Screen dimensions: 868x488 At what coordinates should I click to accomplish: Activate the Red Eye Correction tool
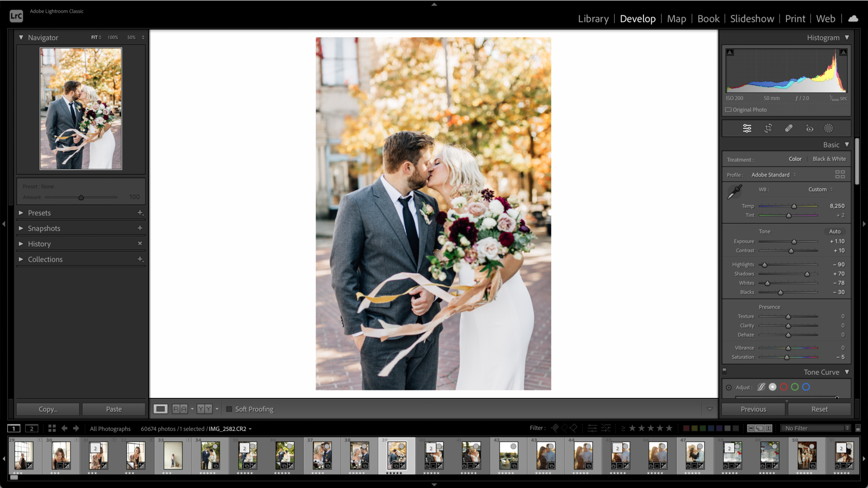[809, 128]
